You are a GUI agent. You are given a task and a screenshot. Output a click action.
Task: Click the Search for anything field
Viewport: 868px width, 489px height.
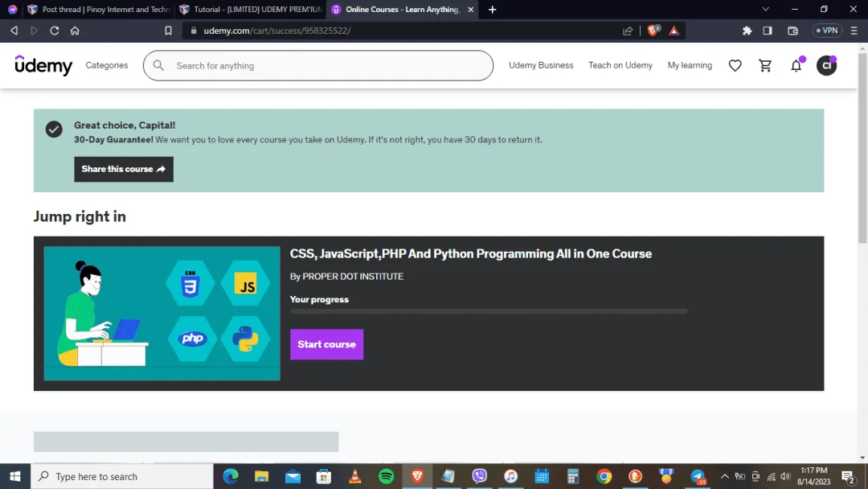(x=318, y=65)
